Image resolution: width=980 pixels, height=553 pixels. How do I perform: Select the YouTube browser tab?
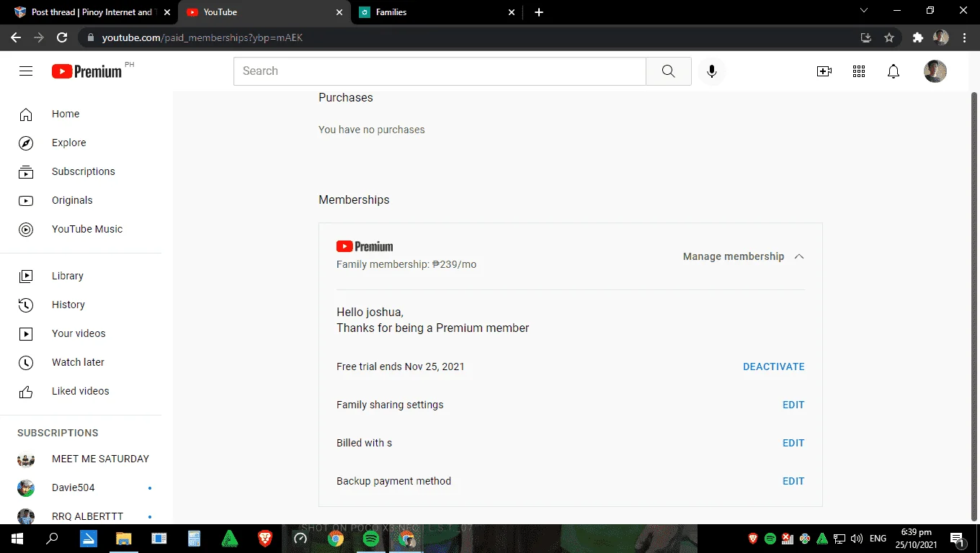coord(265,12)
